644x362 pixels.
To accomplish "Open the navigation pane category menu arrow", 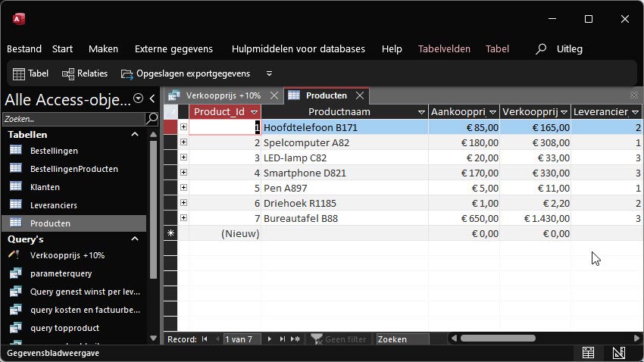I will pos(139,98).
